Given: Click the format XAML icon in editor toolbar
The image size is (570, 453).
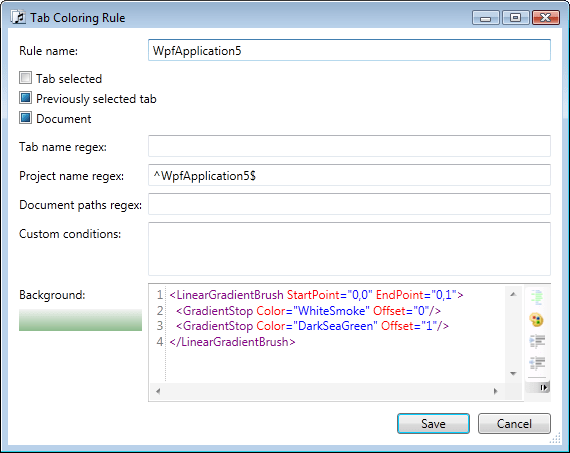Looking at the screenshot, I should [537, 297].
